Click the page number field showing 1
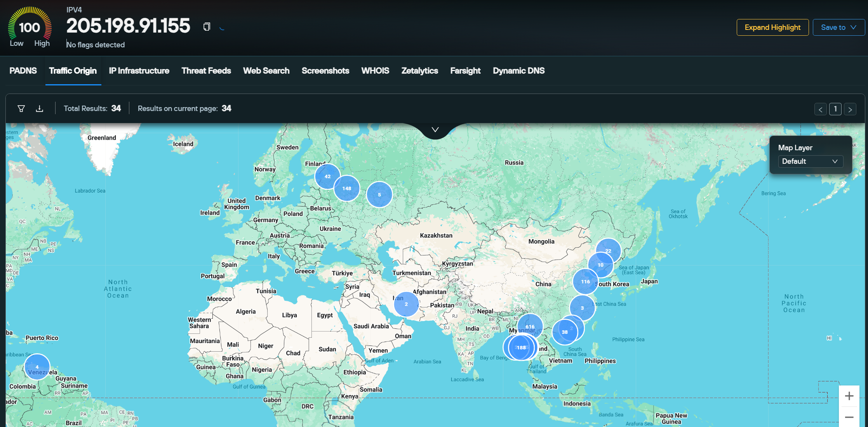This screenshot has width=868, height=427. coord(835,109)
